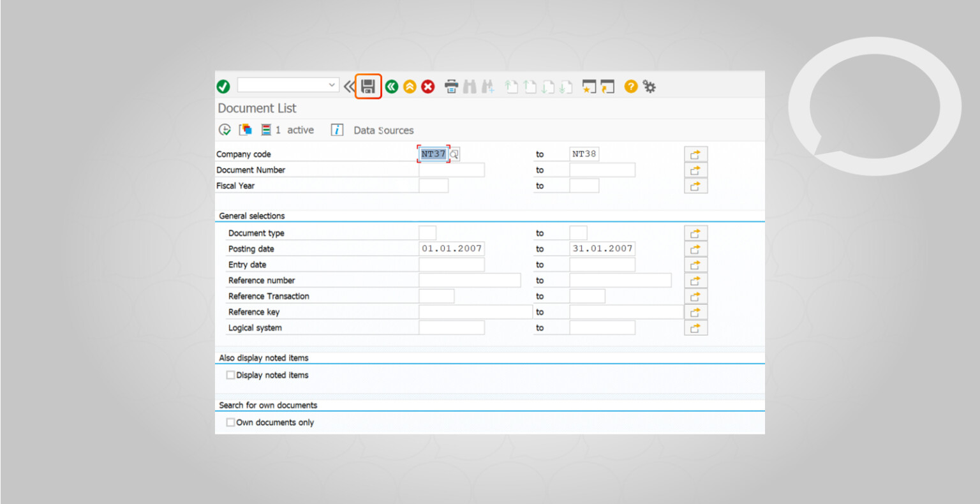The image size is (980, 504).
Task: Open the transaction command field dropdown
Action: [x=332, y=85]
